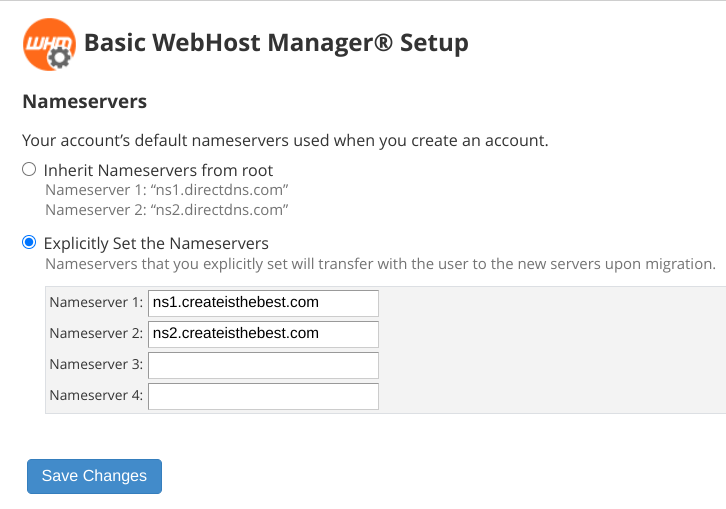Viewport: 726px width, 509px height.
Task: Select the Explicitly Set the Nameservers radio button
Action: (29, 242)
